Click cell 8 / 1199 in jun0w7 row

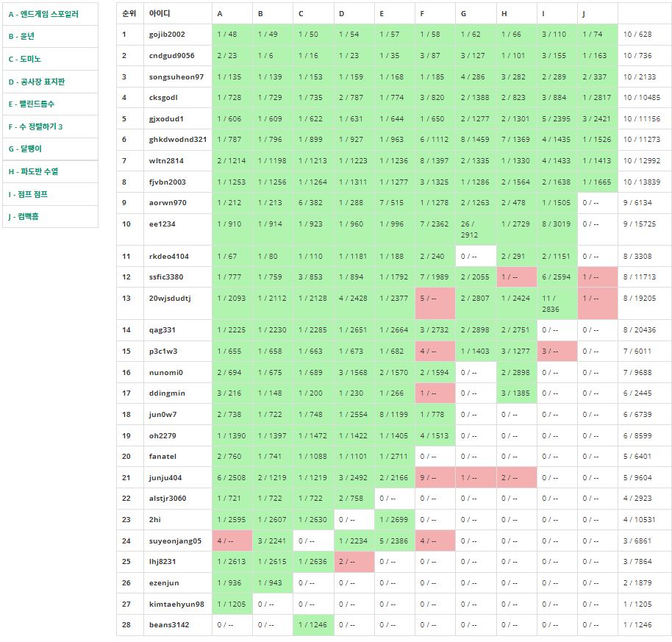click(x=394, y=415)
